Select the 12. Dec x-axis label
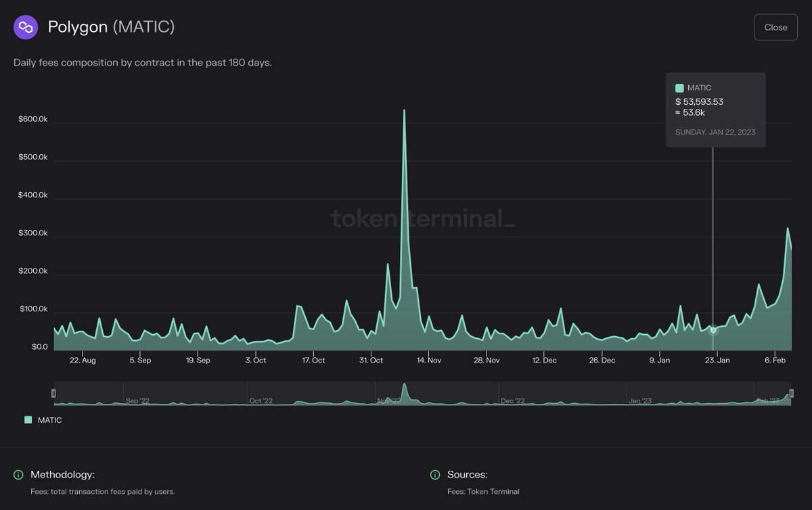812x510 pixels. 545,361
